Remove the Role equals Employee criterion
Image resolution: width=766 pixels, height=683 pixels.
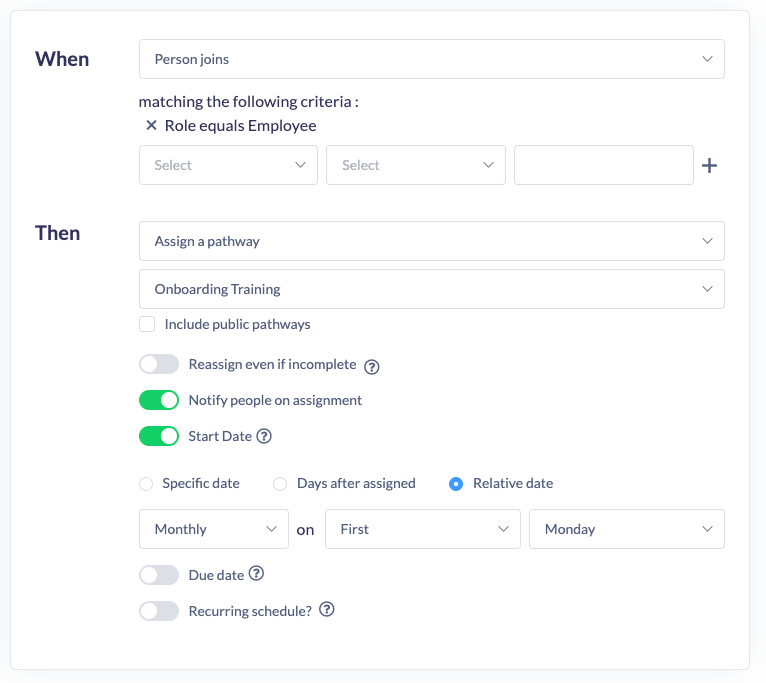tap(151, 126)
